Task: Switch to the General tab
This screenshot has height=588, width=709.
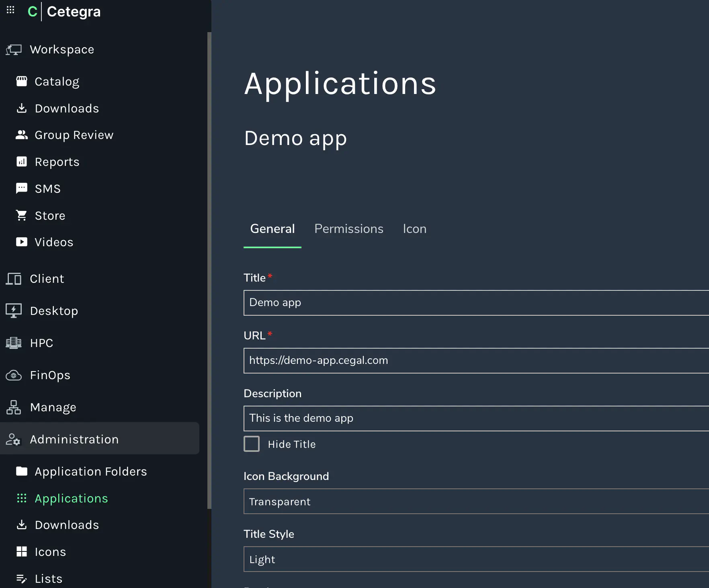Action: click(x=273, y=229)
